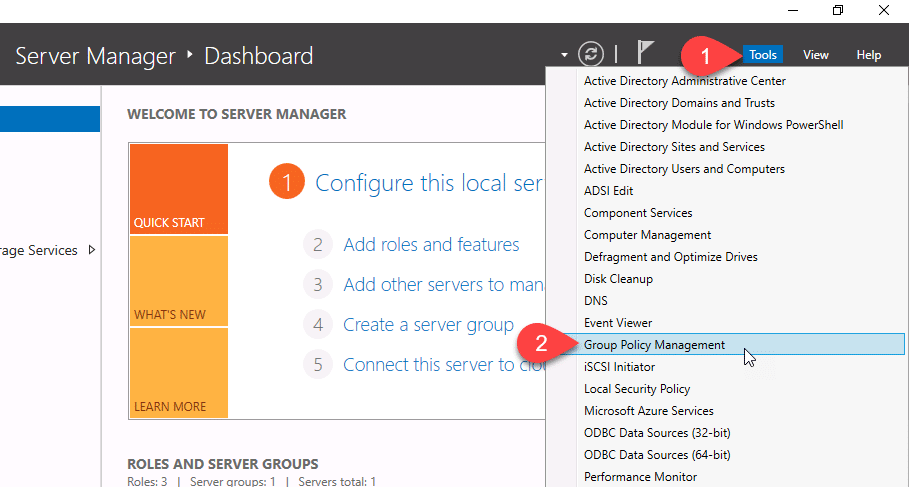The width and height of the screenshot is (909, 487).
Task: Open the notifications flag icon
Action: coord(646,54)
